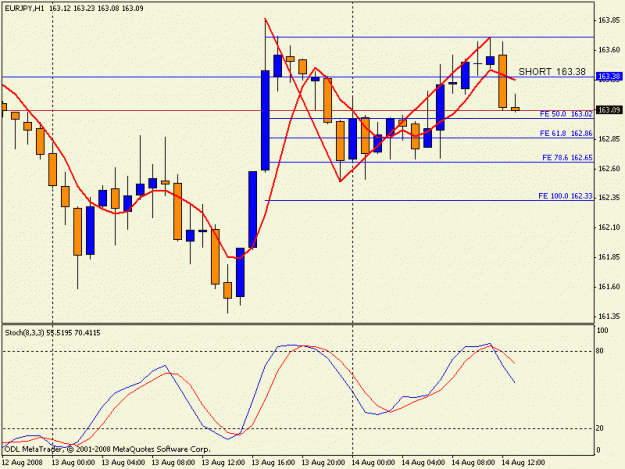Click the black 163.09 current price tag
Image resolution: width=625 pixels, height=469 pixels.
click(609, 110)
